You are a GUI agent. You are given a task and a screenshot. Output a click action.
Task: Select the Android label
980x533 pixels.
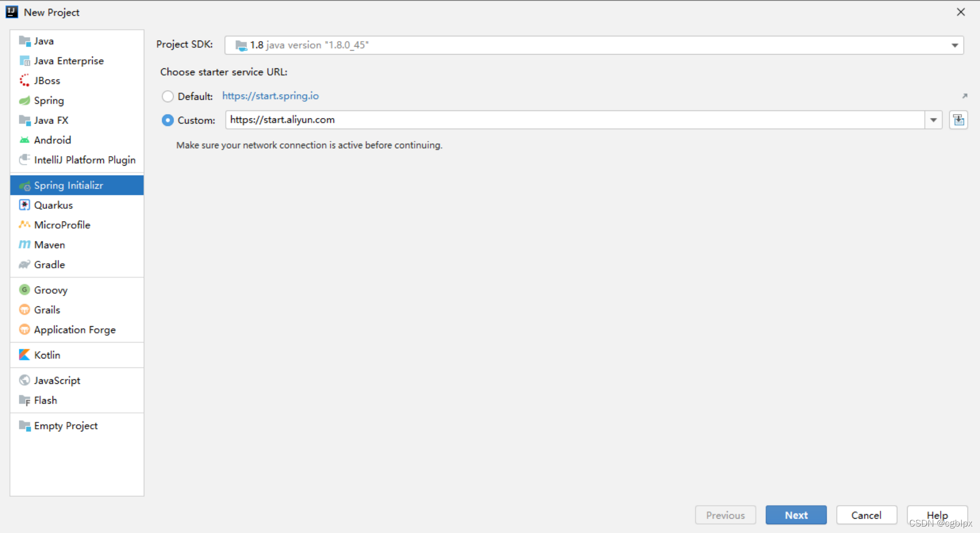point(53,140)
